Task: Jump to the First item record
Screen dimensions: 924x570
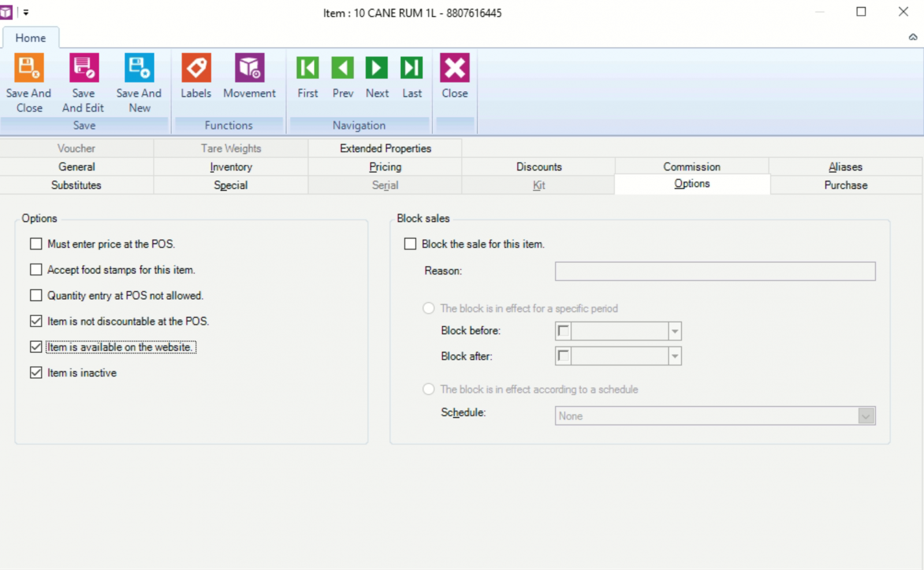Action: coord(307,68)
